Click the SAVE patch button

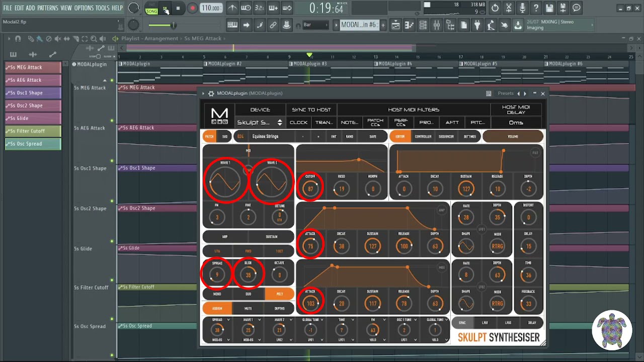pyautogui.click(x=373, y=136)
